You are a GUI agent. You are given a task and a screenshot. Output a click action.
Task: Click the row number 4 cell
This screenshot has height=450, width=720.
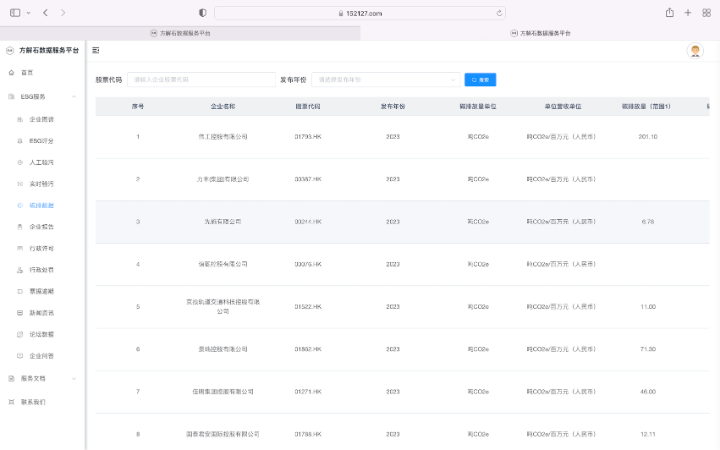click(x=138, y=264)
